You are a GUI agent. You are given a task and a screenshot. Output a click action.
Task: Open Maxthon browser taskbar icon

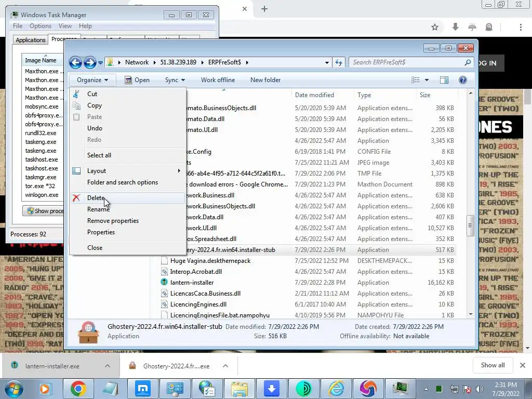pos(142,389)
